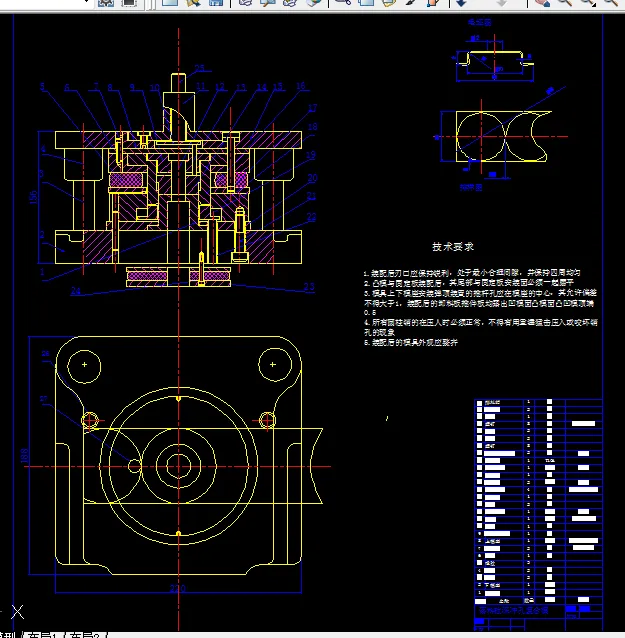Activate the Zoom Window magnifier
Image resolution: width=625 pixels, height=638 pixels.
pyautogui.click(x=588, y=2)
